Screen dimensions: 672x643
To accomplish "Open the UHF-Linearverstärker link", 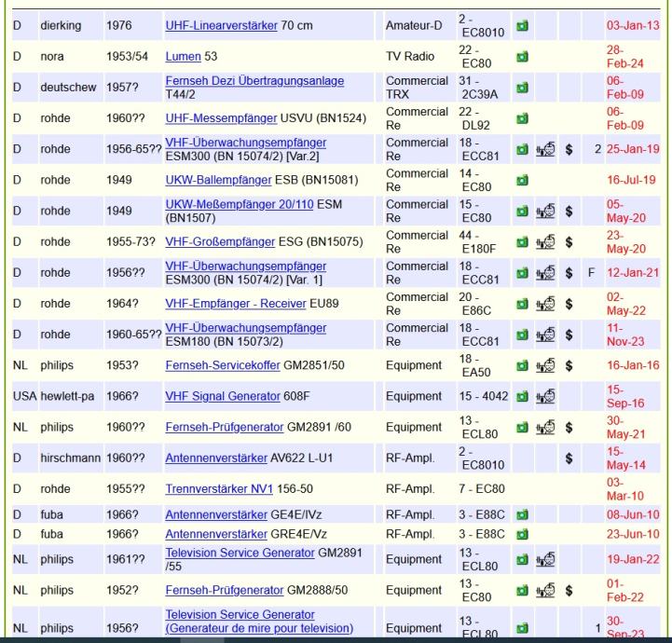I will click(x=220, y=25).
